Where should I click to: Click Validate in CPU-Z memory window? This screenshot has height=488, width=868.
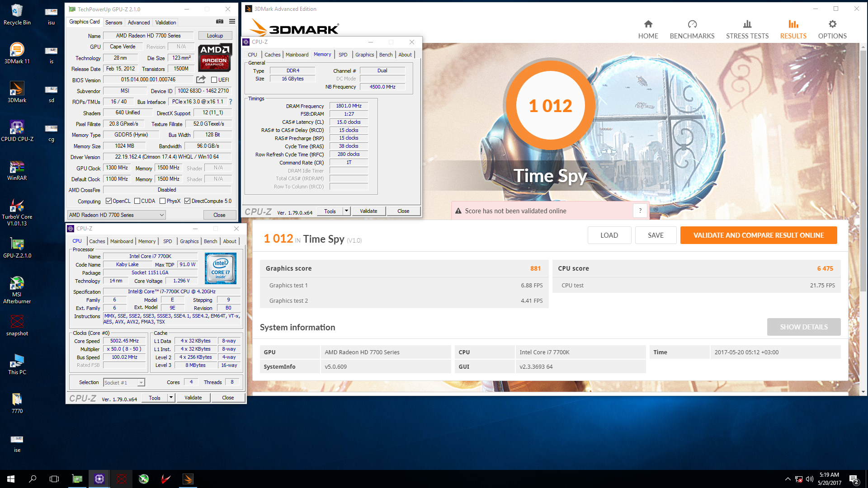(368, 211)
